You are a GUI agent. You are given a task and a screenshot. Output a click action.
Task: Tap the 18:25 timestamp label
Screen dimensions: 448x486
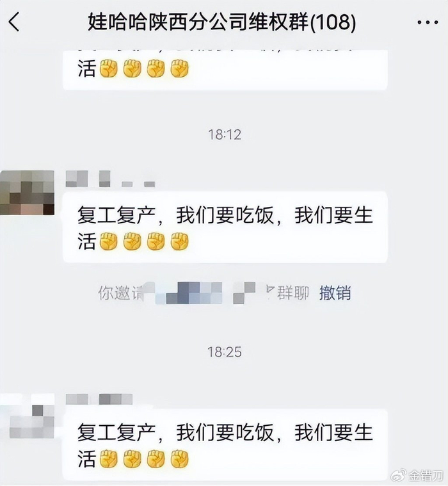(225, 352)
